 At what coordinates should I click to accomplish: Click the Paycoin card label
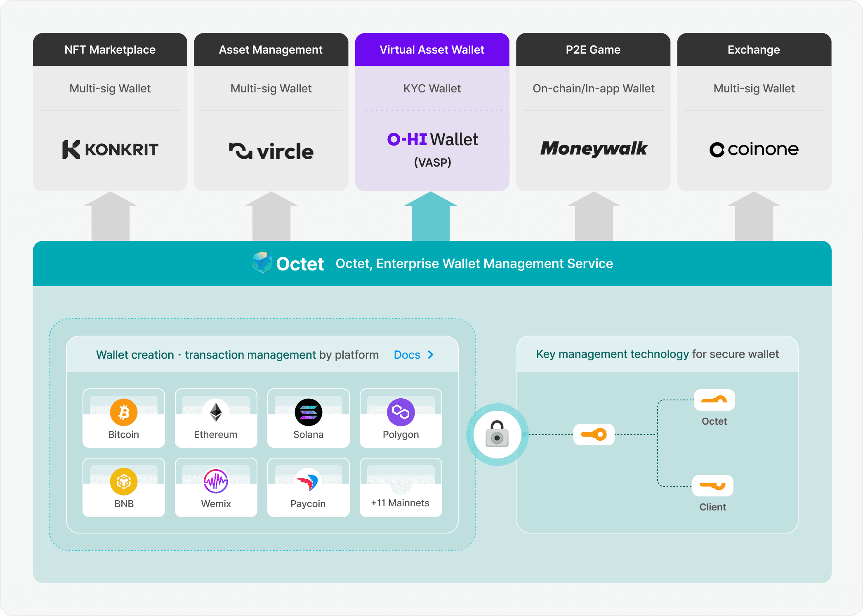click(308, 504)
